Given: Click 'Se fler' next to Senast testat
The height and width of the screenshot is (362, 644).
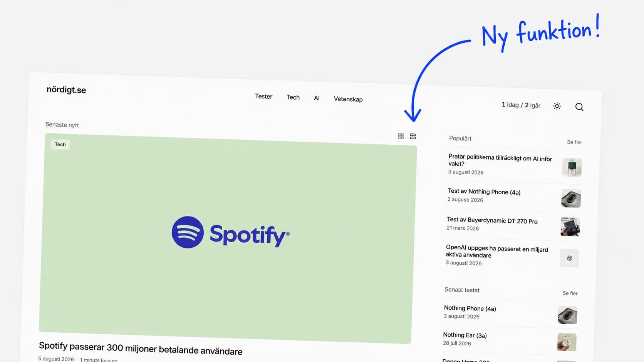Looking at the screenshot, I should coord(570,293).
